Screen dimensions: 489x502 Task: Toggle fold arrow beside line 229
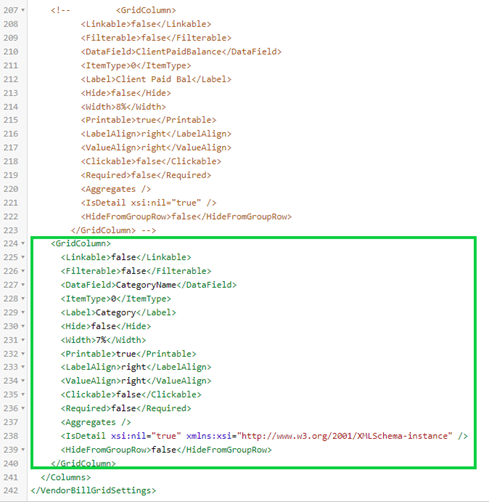coord(23,312)
